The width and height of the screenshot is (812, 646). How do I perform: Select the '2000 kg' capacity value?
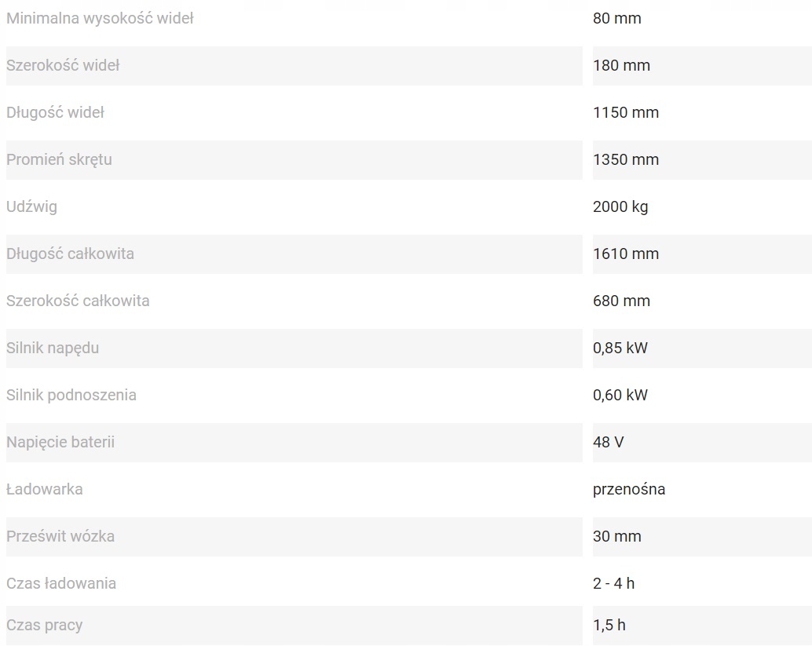tap(620, 206)
